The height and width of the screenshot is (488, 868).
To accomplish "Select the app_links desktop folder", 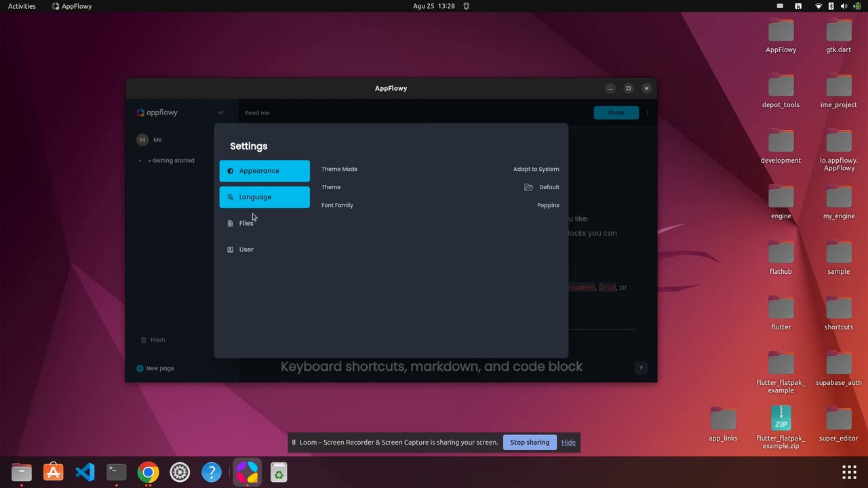I will pos(723,425).
